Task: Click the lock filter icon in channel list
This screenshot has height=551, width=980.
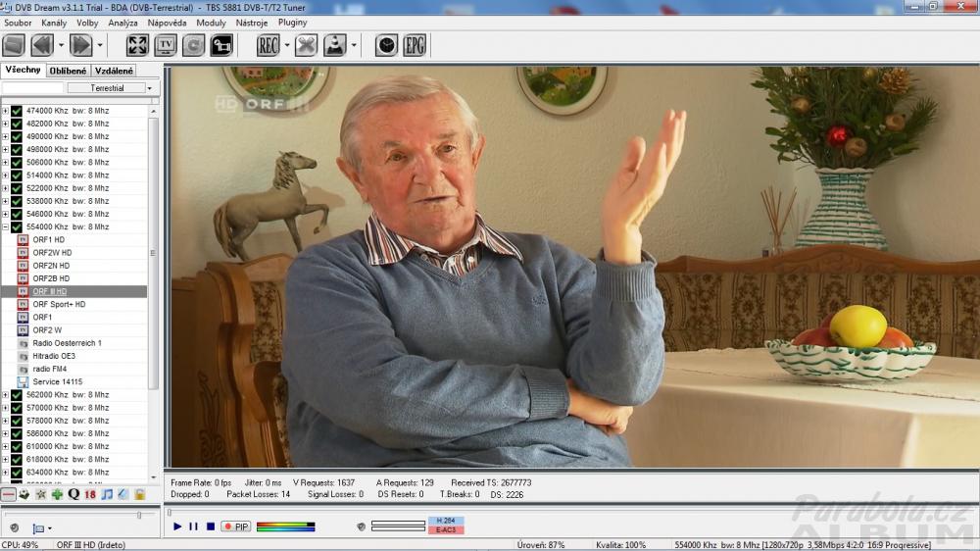Action: [x=139, y=494]
